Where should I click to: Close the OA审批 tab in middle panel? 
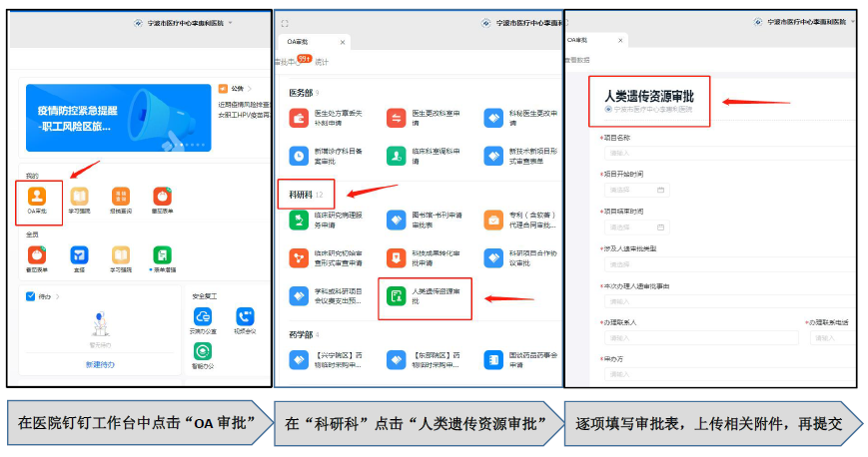tap(343, 42)
